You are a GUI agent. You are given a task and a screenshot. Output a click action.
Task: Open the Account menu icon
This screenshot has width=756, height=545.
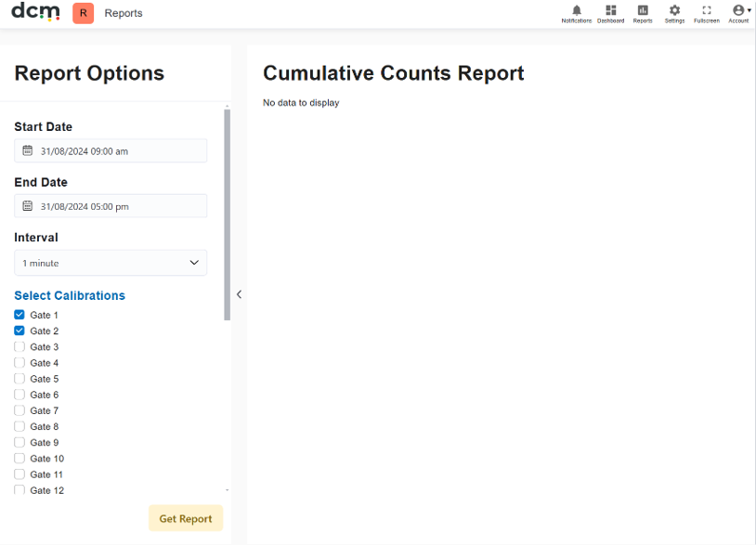pyautogui.click(x=738, y=10)
